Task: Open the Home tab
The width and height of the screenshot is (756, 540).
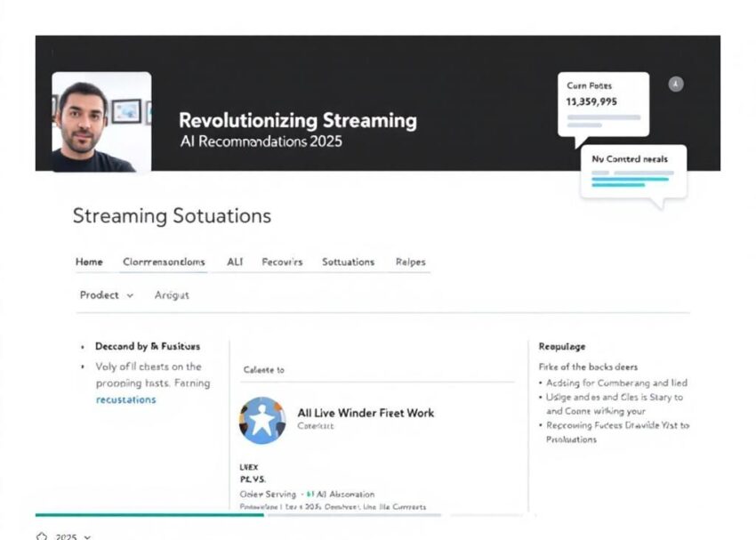Action: 89,262
